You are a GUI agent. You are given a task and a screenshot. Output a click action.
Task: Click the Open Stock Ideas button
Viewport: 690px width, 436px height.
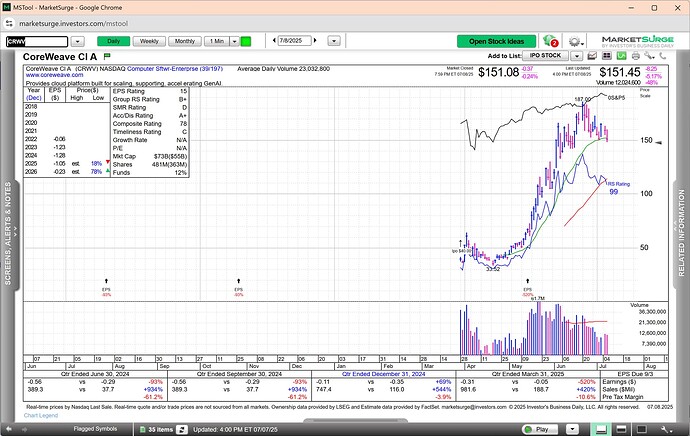[496, 41]
